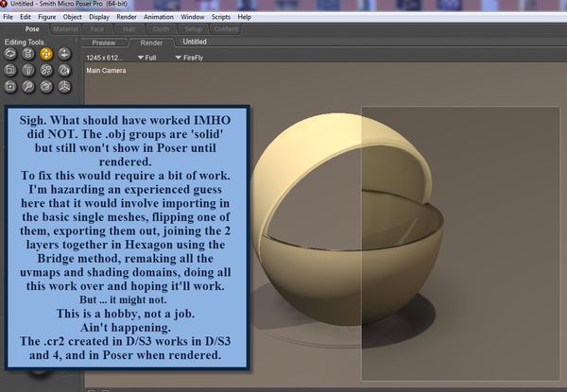Click the Poser app icon in title bar
Viewport: 567px width, 392px height.
point(4,4)
